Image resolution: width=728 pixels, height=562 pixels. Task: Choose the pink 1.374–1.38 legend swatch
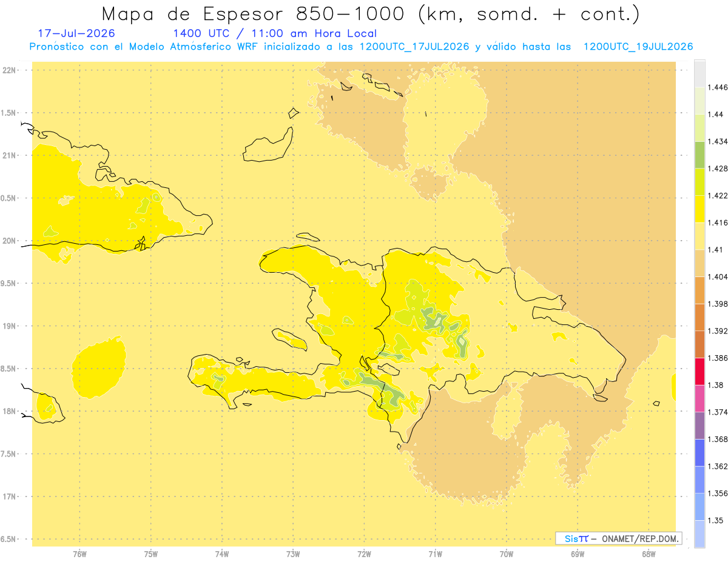(x=699, y=398)
